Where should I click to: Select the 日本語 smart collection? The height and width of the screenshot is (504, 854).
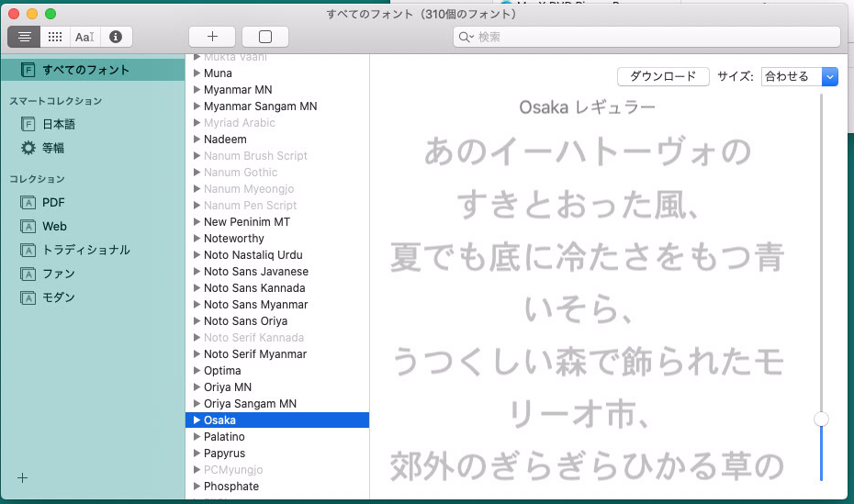click(59, 124)
